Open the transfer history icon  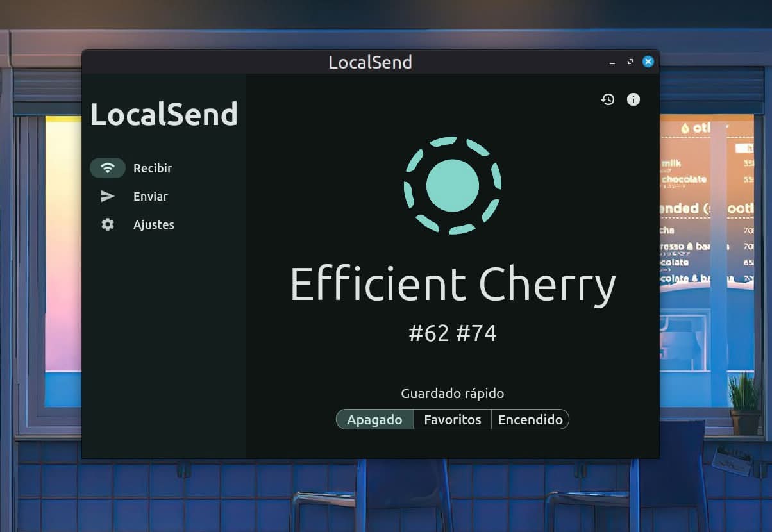click(607, 99)
